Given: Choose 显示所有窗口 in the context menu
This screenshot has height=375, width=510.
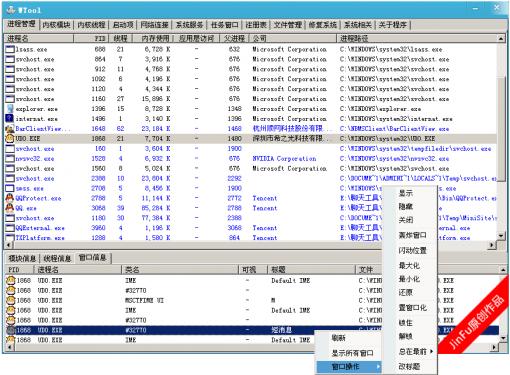Looking at the screenshot, I should [348, 353].
